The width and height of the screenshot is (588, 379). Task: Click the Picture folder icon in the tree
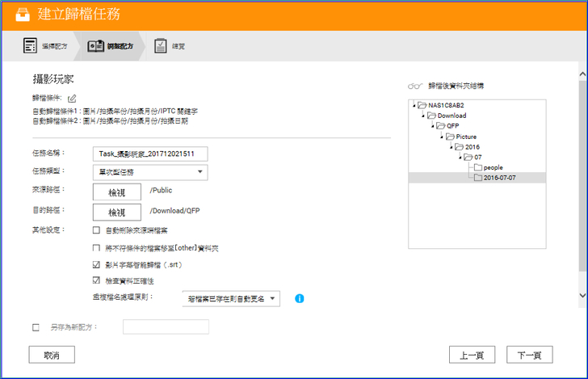(450, 137)
